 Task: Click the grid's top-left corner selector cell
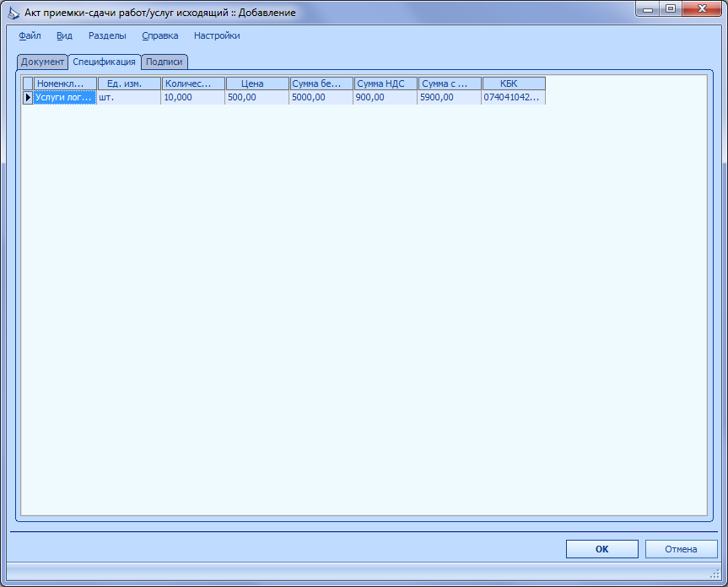[28, 83]
